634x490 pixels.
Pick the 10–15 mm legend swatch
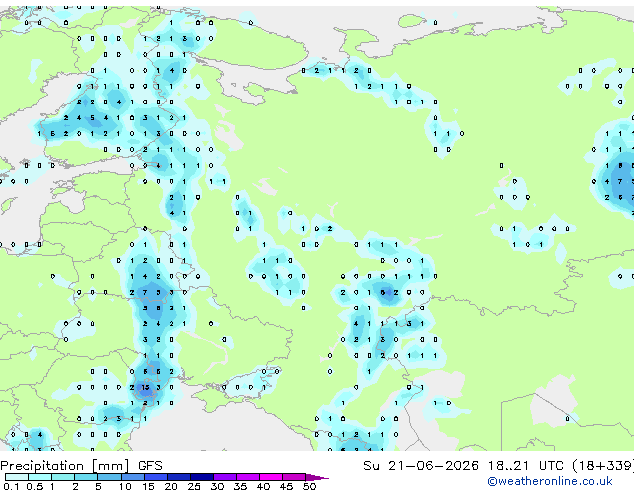point(132,477)
